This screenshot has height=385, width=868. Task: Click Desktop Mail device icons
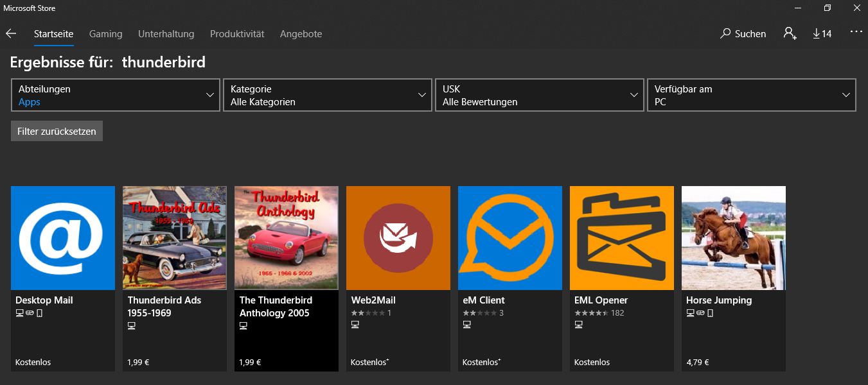point(29,313)
